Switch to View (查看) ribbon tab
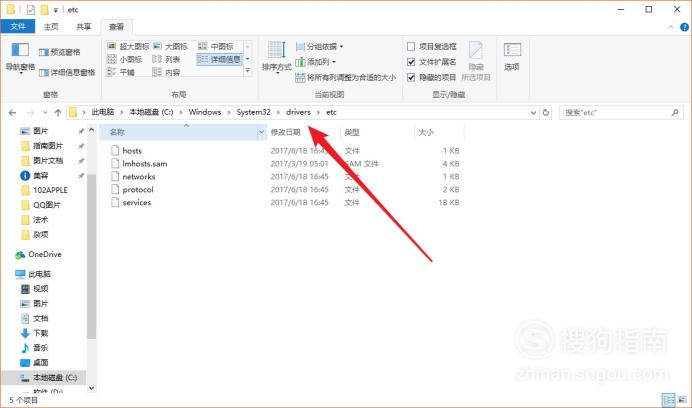This screenshot has height=408, width=692. (117, 27)
